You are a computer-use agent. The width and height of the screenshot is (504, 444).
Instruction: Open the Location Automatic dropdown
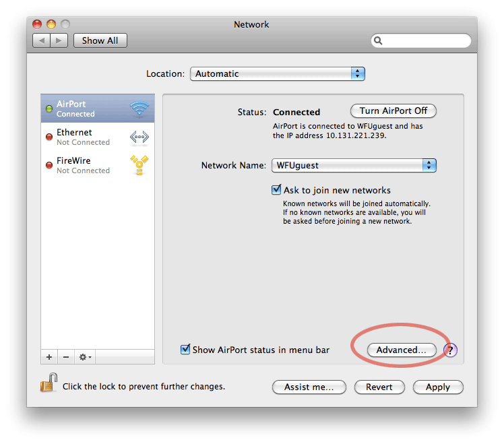[x=278, y=73]
